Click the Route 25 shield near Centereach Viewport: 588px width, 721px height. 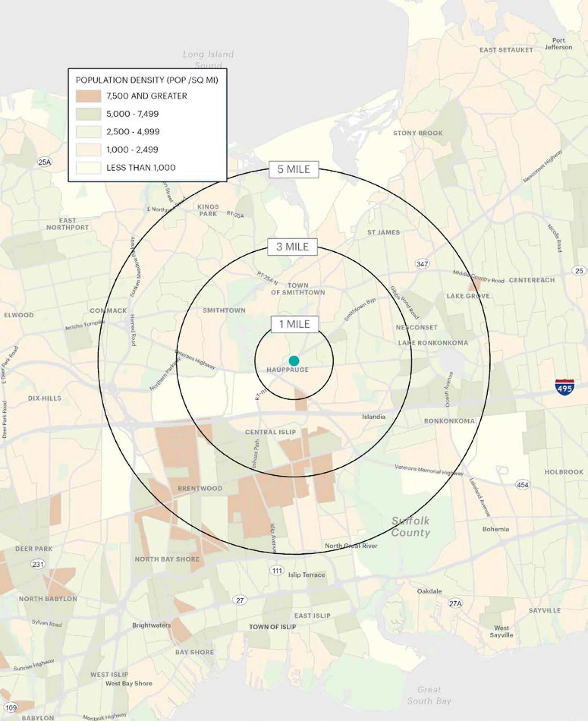(579, 270)
